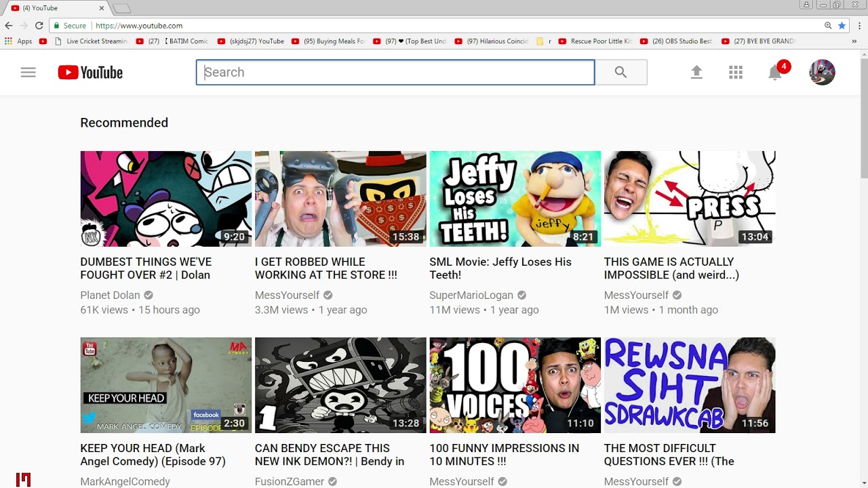The height and width of the screenshot is (488, 868).
Task: Open the Keep Your Head thumbnail
Action: 166,385
